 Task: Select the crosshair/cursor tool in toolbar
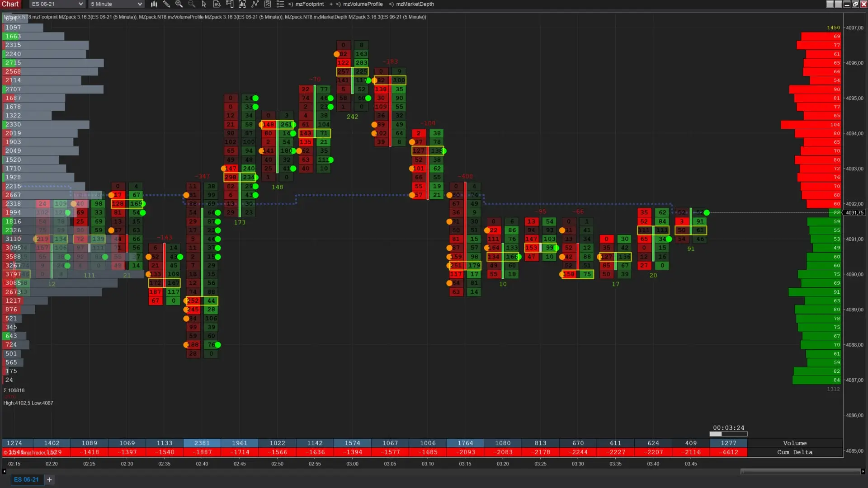coord(204,5)
